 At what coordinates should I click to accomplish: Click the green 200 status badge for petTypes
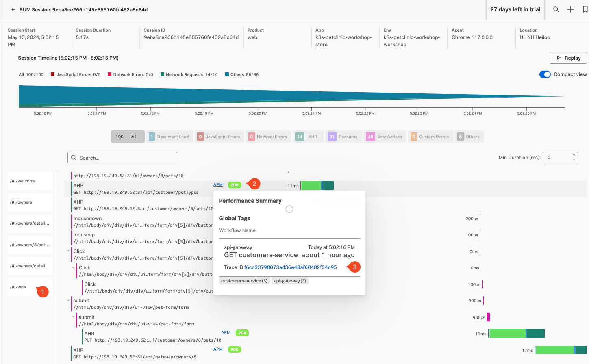click(x=235, y=185)
